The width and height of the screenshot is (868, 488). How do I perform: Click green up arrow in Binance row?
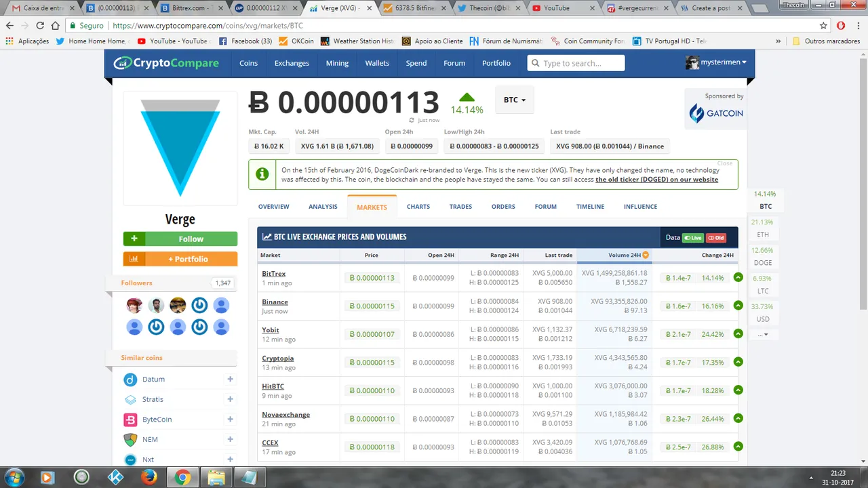(738, 306)
